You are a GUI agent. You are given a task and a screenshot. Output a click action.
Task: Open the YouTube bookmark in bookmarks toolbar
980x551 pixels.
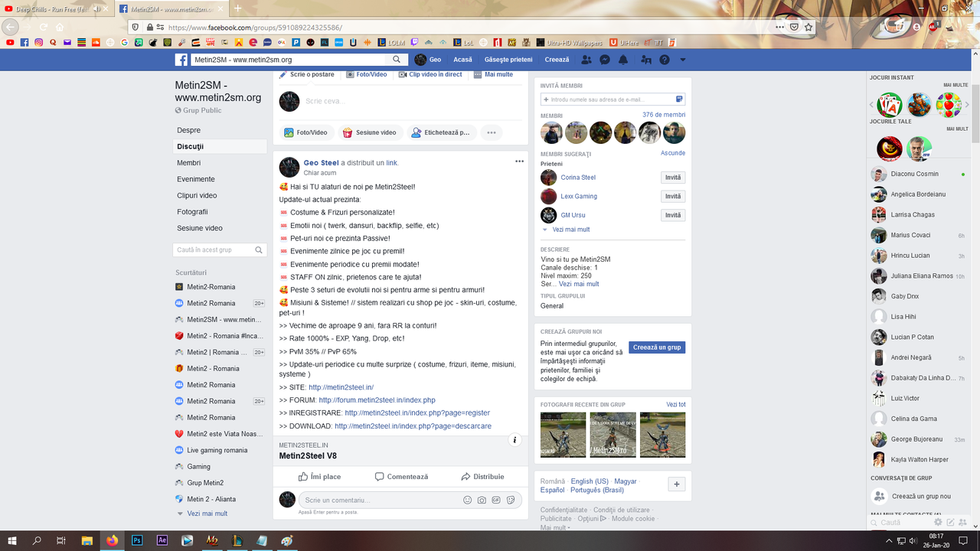point(10,42)
